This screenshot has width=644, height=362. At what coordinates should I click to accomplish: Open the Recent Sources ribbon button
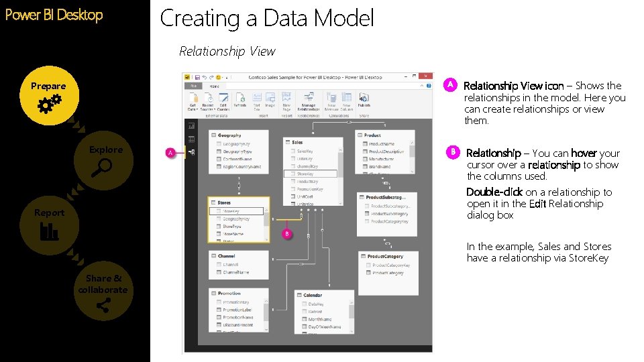point(208,101)
